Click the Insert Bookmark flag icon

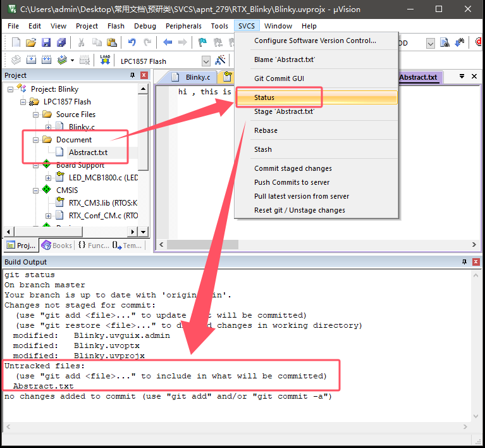[202, 43]
